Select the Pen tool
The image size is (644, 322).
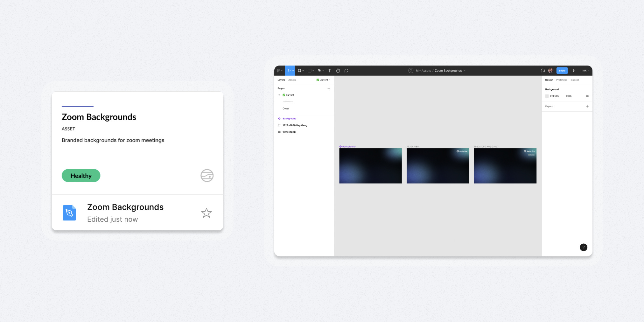(x=319, y=70)
